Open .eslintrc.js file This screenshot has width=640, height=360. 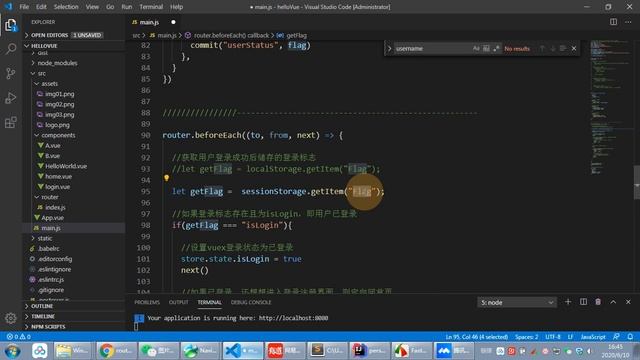click(51, 280)
